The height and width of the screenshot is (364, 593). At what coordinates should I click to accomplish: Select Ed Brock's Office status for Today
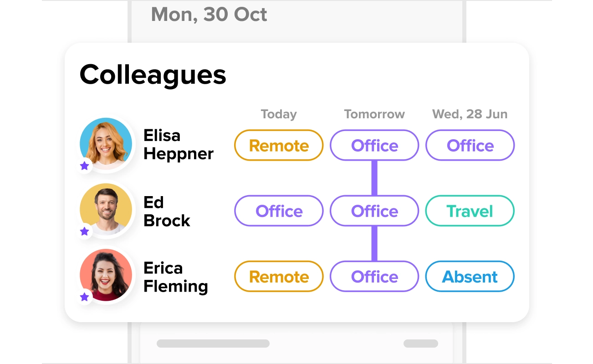279,211
